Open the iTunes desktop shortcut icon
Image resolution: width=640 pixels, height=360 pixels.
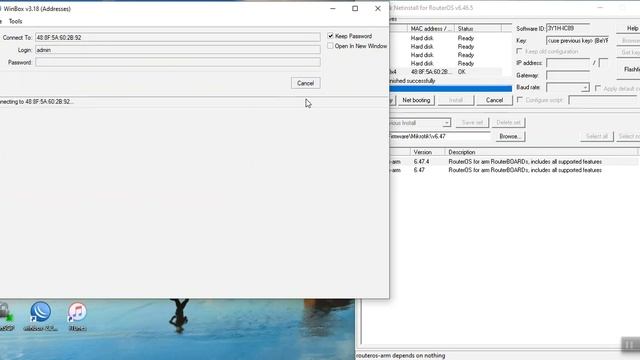coord(77,316)
